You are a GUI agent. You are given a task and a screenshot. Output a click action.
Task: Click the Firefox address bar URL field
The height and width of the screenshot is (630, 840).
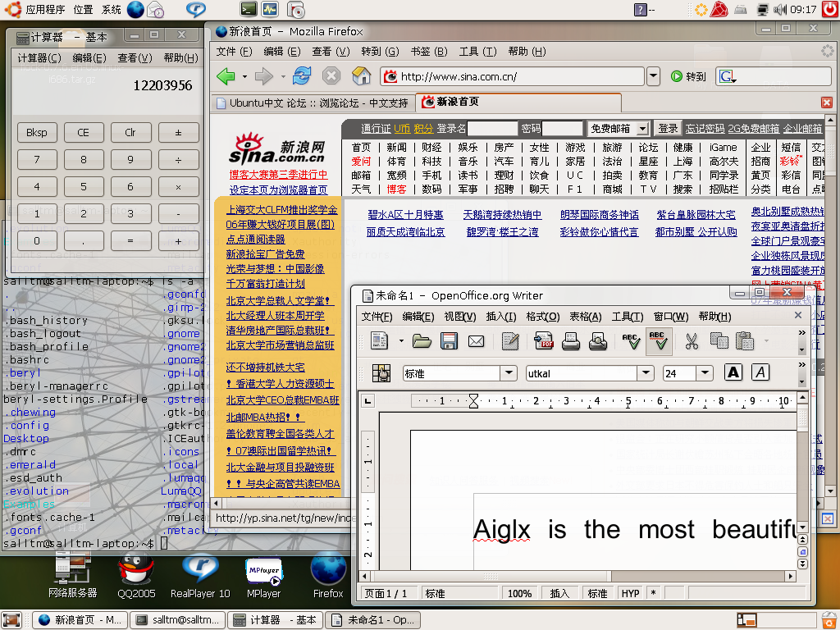point(512,76)
